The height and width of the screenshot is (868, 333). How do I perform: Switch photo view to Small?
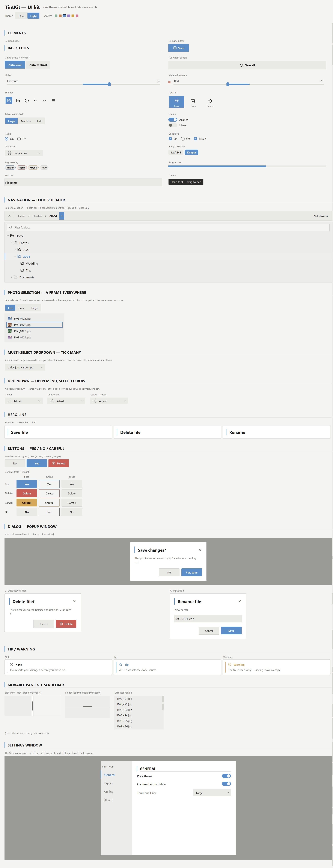pos(22,308)
